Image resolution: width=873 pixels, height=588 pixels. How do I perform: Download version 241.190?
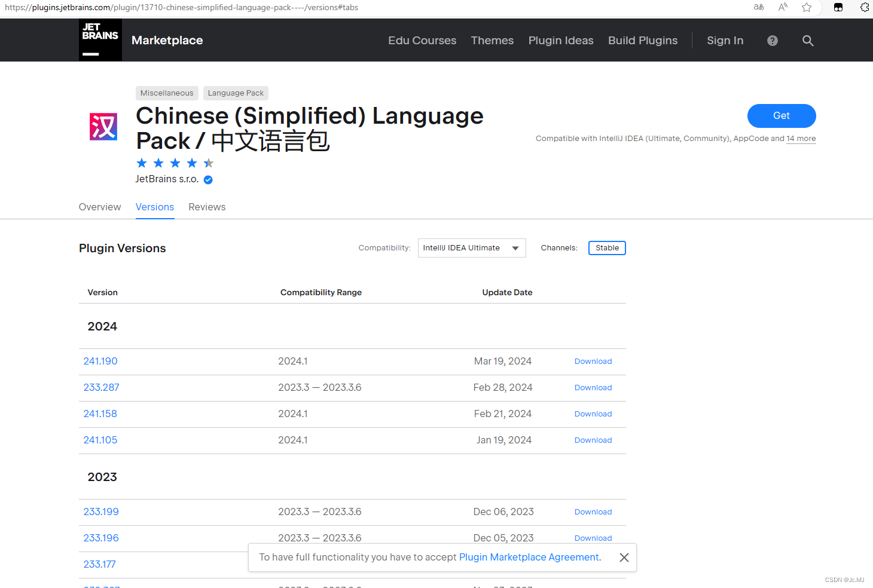coord(593,362)
